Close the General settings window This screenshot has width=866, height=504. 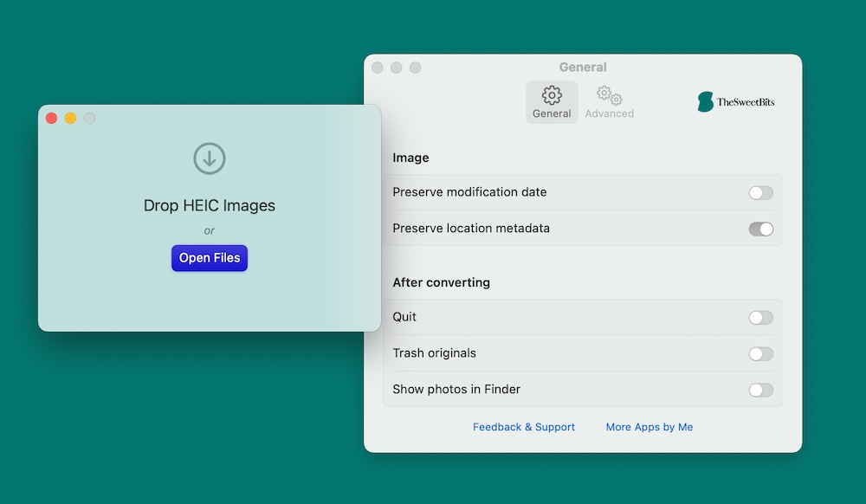378,68
